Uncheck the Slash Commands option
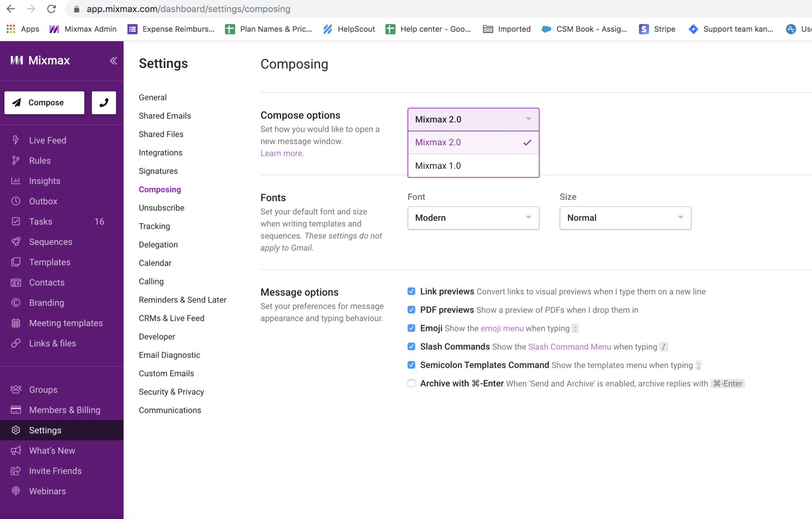The height and width of the screenshot is (519, 812). [x=411, y=346]
